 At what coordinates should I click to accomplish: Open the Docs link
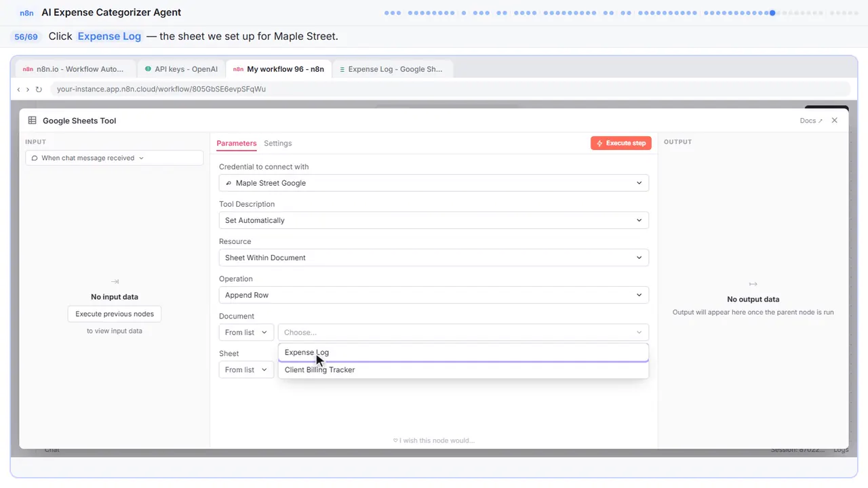tap(811, 121)
